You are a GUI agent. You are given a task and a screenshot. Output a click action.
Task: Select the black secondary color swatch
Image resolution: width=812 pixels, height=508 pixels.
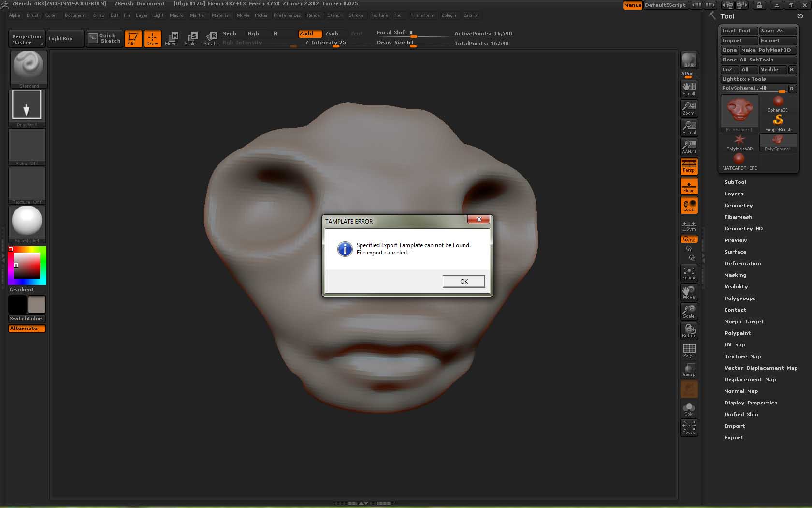[17, 305]
